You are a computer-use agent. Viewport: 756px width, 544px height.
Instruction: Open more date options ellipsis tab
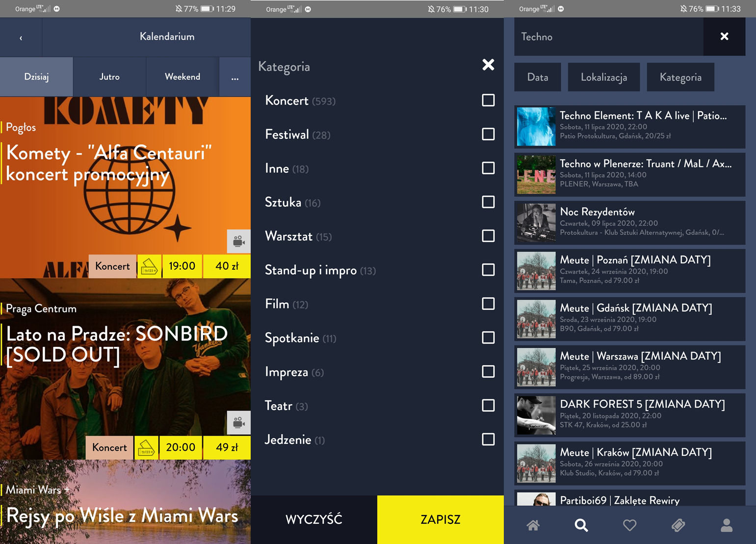(235, 77)
